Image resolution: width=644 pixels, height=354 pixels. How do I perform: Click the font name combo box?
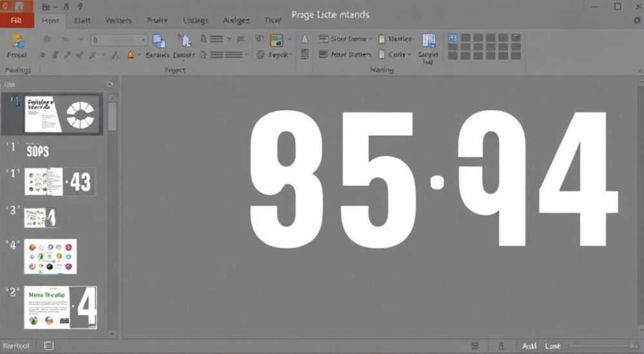click(x=119, y=40)
